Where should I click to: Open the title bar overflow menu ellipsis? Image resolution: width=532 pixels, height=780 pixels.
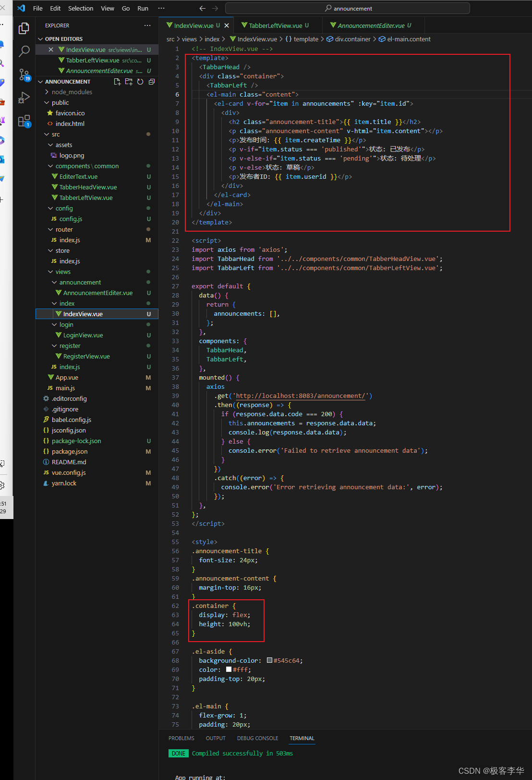pyautogui.click(x=161, y=8)
